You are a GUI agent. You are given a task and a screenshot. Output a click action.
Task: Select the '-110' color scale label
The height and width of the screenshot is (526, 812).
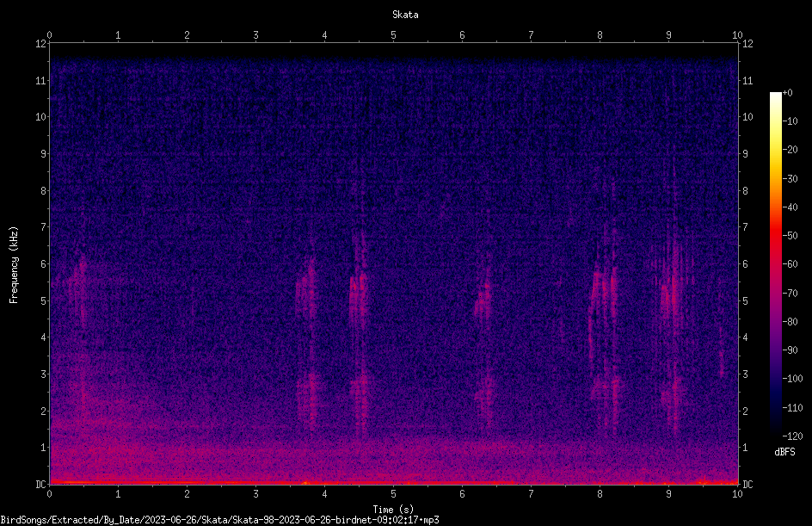pyautogui.click(x=792, y=408)
